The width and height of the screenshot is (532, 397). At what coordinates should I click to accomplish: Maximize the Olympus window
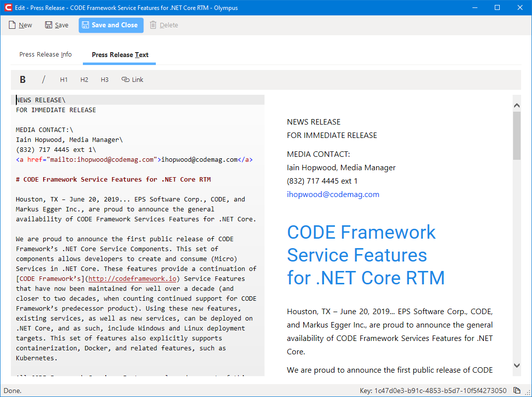click(497, 7)
